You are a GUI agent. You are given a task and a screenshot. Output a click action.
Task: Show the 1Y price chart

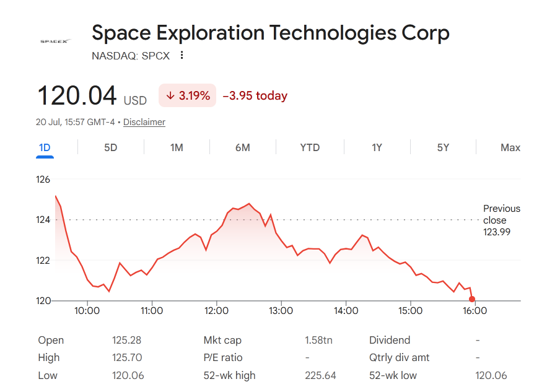pyautogui.click(x=377, y=147)
